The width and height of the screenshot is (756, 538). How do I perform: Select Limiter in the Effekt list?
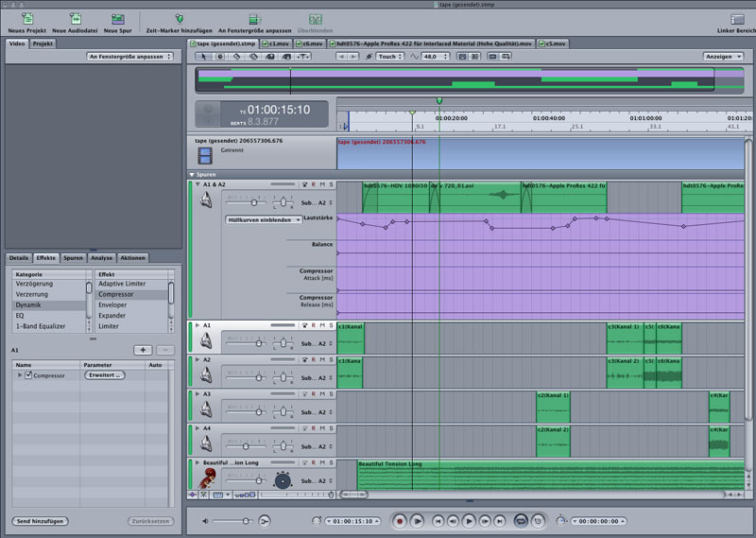pos(108,325)
